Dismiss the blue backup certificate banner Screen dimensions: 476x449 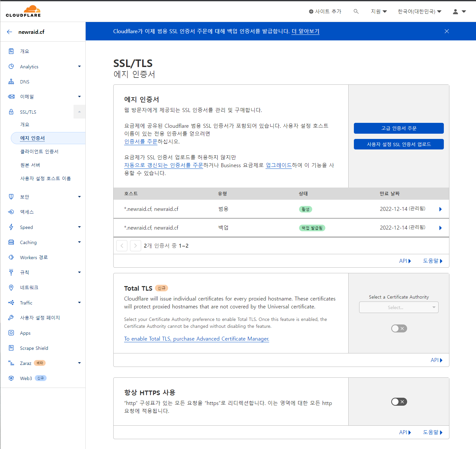447,31
